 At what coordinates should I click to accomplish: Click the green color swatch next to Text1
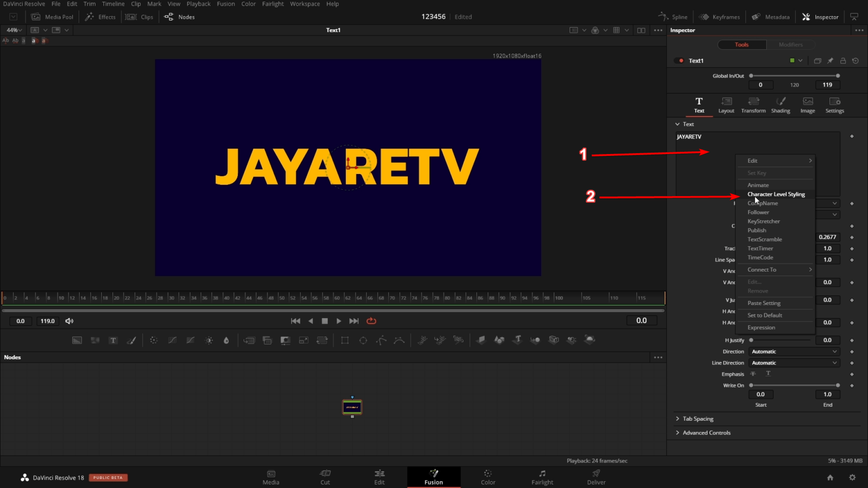pos(793,60)
